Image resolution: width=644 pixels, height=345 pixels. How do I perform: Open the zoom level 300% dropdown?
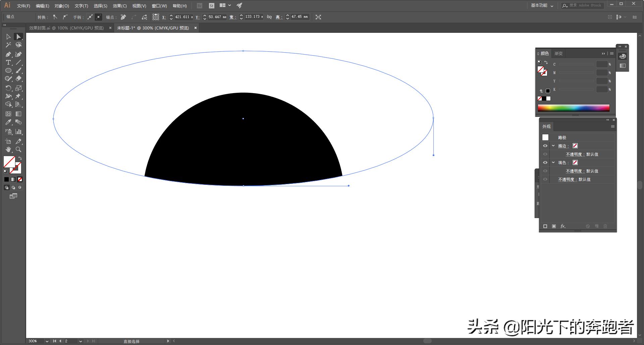(47, 341)
